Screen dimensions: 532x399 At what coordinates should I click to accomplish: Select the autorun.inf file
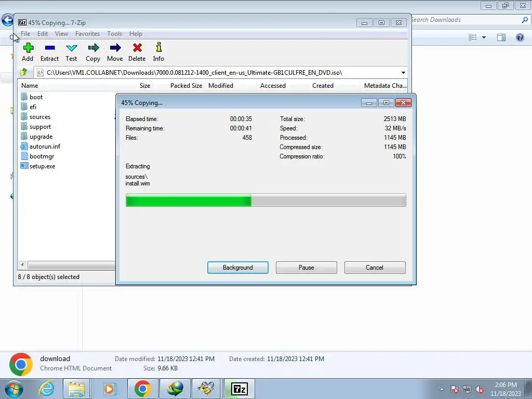(x=41, y=147)
